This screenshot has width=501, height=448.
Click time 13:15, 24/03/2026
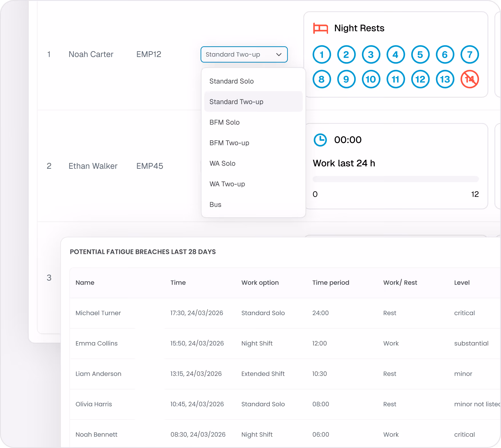point(196,374)
